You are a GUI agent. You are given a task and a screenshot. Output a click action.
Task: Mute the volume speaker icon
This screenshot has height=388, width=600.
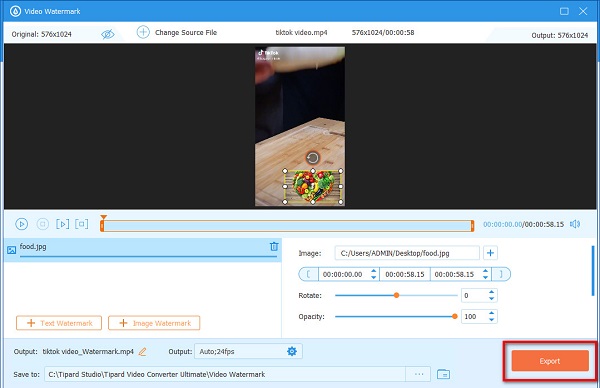pyautogui.click(x=575, y=224)
